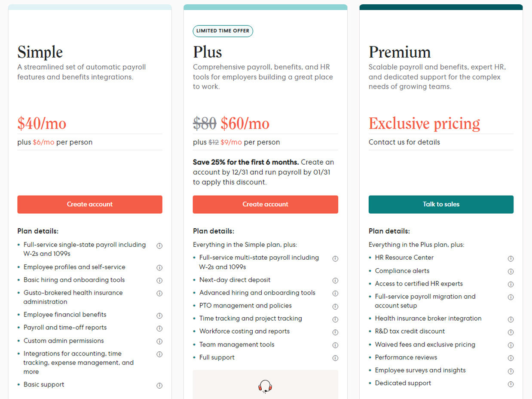Click info icon for PTO management and policies

pyautogui.click(x=335, y=307)
